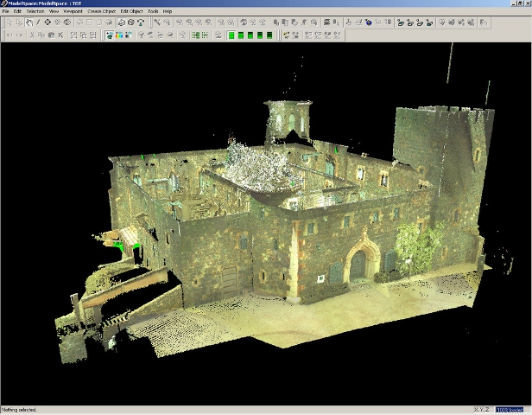Toggle the last green point-density button
This screenshot has width=532, height=415.
269,35
